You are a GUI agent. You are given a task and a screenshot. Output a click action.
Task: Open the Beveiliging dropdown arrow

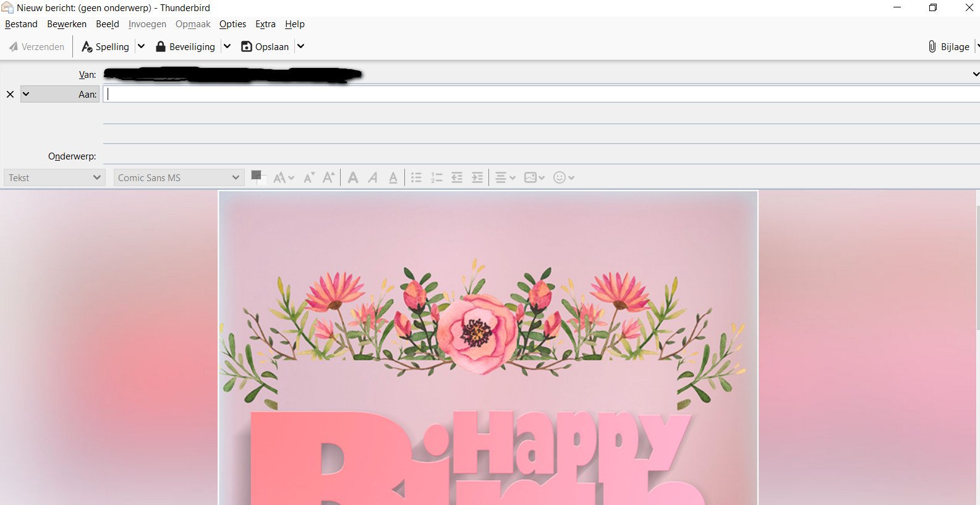[x=227, y=46]
